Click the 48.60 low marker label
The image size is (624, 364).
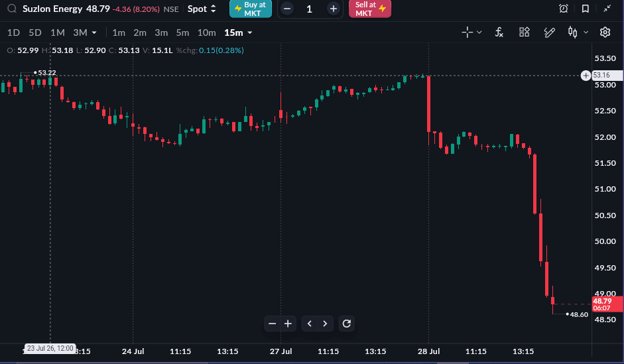click(x=579, y=315)
